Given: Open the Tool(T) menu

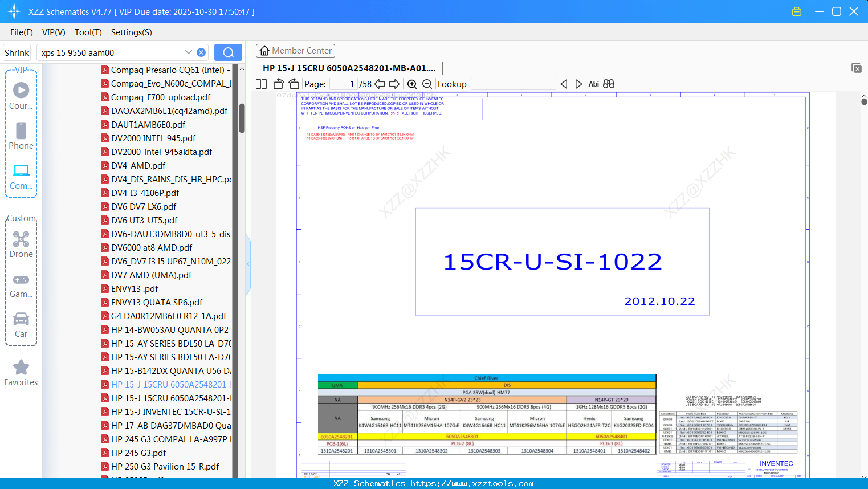Looking at the screenshot, I should [x=88, y=32].
